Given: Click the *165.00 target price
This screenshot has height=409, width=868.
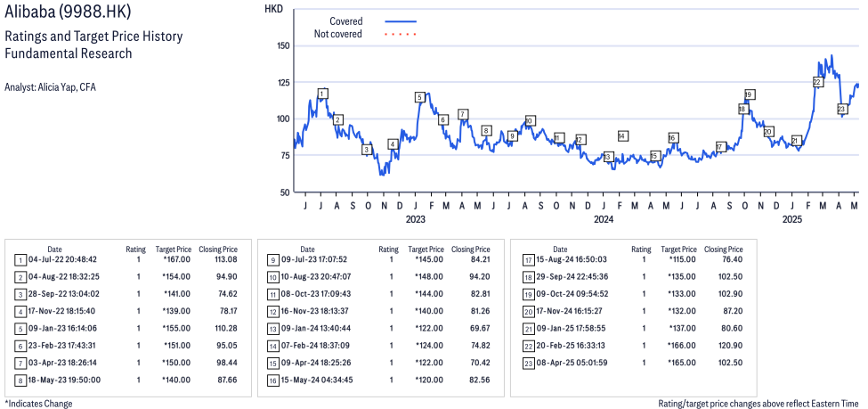Looking at the screenshot, I should coord(682,363).
